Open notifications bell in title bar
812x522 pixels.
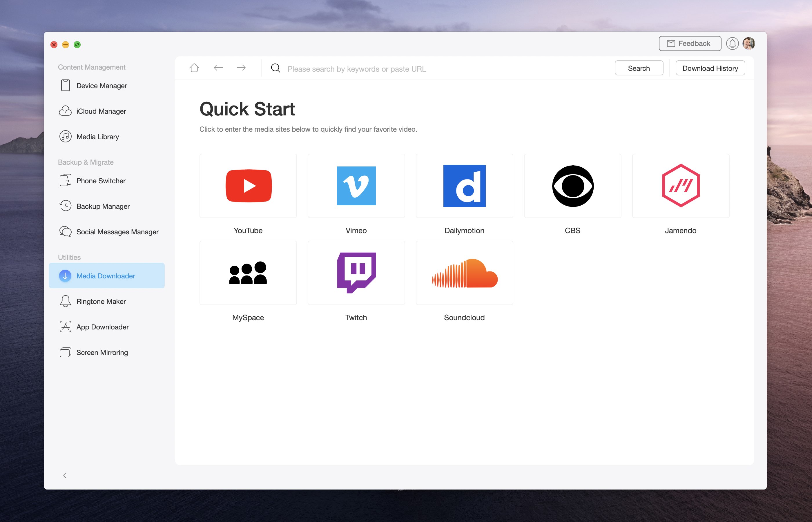[732, 44]
